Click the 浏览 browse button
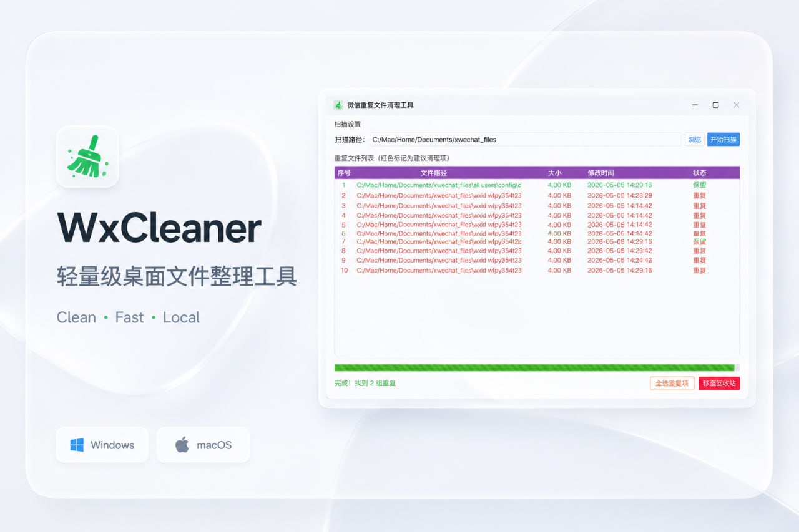Viewport: 799px width, 532px height. pyautogui.click(x=695, y=140)
